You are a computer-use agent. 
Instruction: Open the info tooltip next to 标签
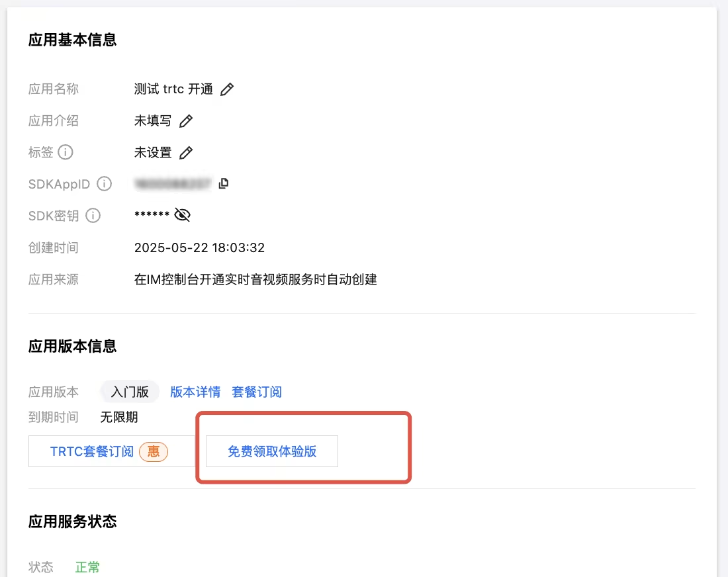tap(66, 152)
